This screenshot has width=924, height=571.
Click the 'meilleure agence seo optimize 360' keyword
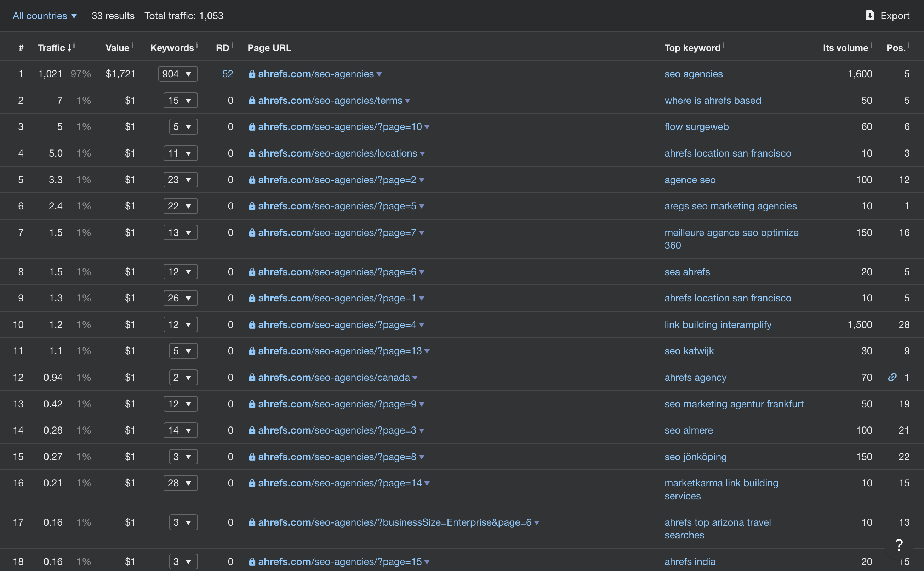pos(731,239)
